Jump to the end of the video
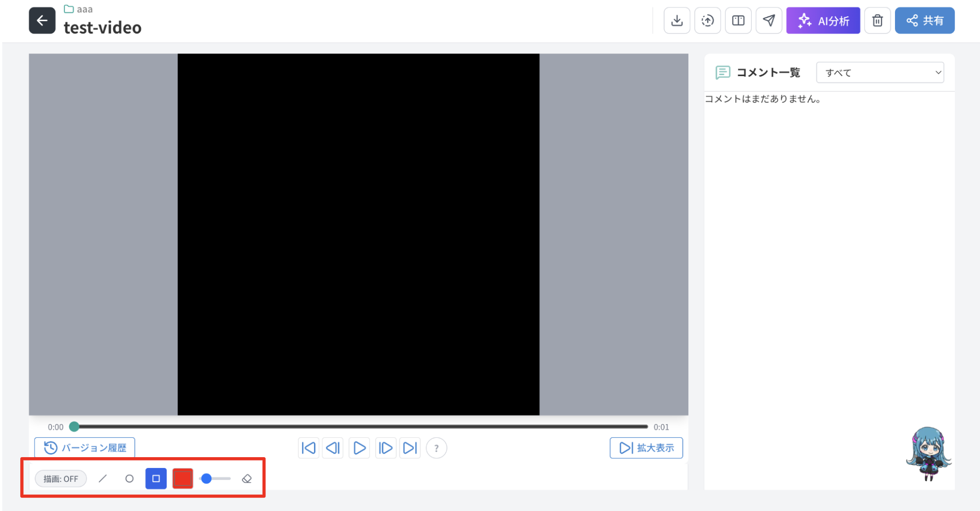The image size is (980, 511). 410,448
